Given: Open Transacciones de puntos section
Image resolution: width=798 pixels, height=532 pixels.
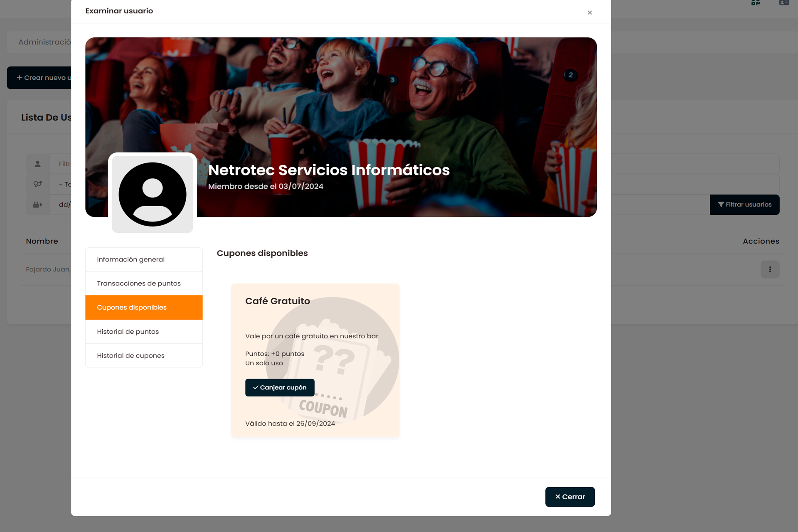Looking at the screenshot, I should [144, 283].
